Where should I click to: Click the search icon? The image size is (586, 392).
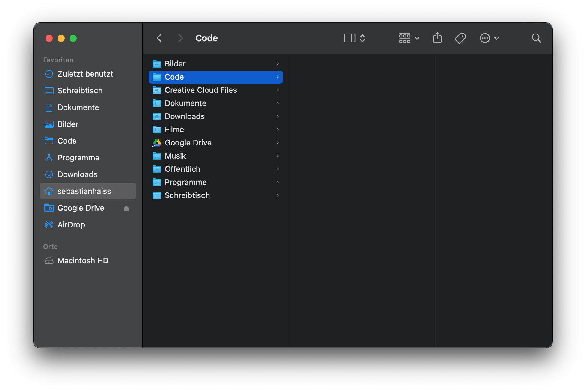(x=536, y=39)
